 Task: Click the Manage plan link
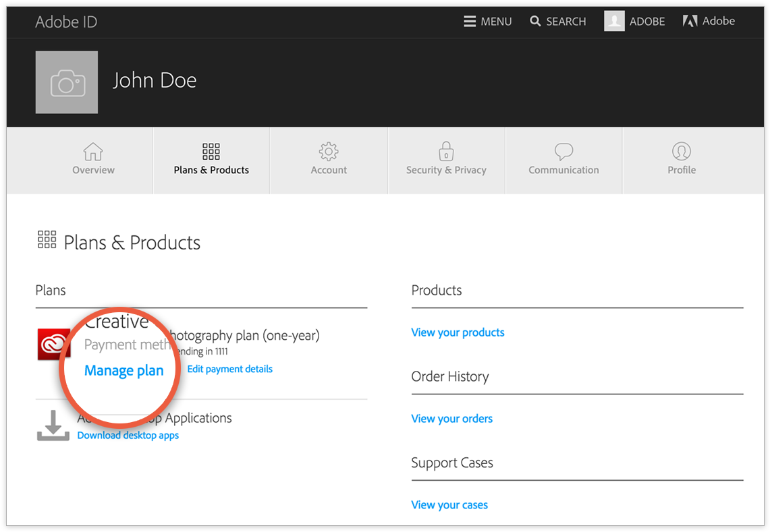coord(123,371)
